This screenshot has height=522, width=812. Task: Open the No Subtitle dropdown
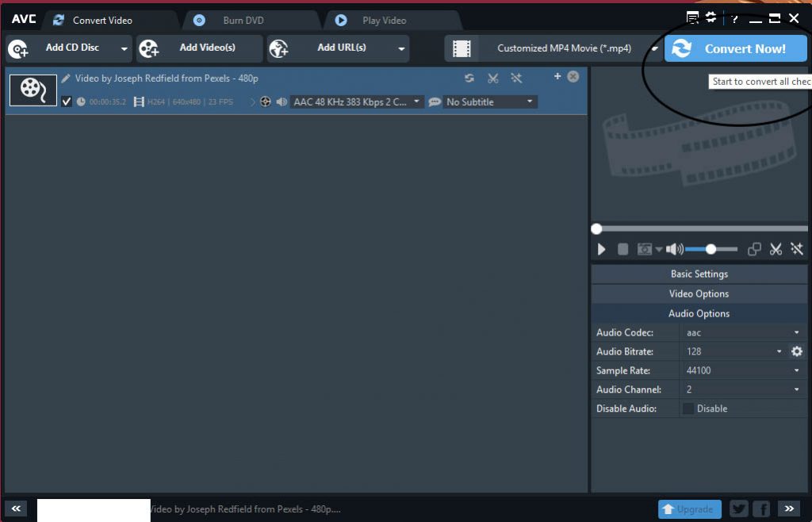point(489,102)
